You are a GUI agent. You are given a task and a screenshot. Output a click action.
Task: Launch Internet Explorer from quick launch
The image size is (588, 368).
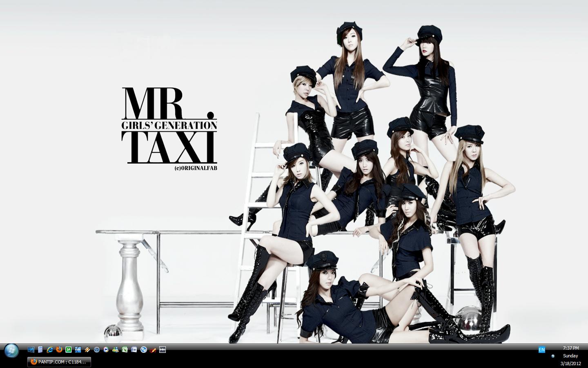50,350
